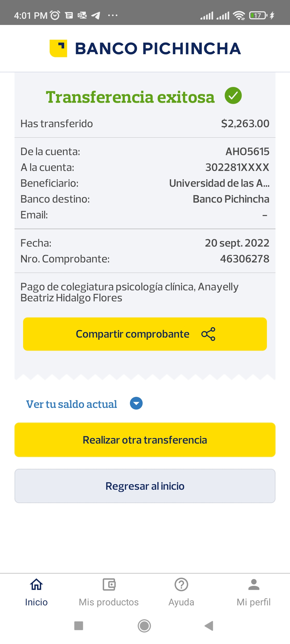Open the Inicio home icon
The image size is (290, 644).
[36, 584]
